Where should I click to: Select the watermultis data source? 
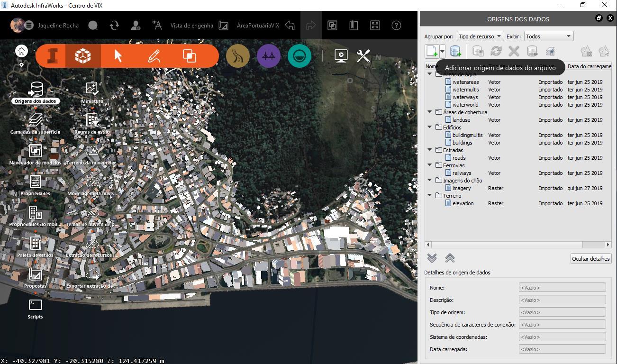tap(465, 90)
